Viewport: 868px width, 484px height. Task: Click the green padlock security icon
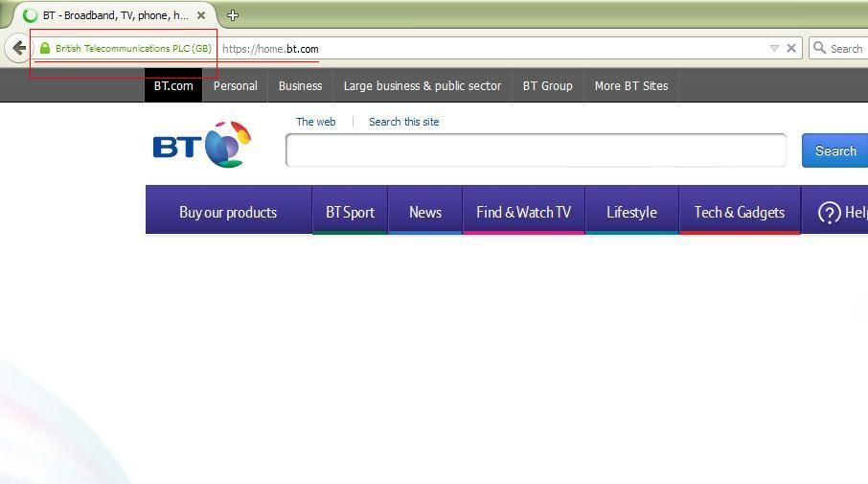45,48
